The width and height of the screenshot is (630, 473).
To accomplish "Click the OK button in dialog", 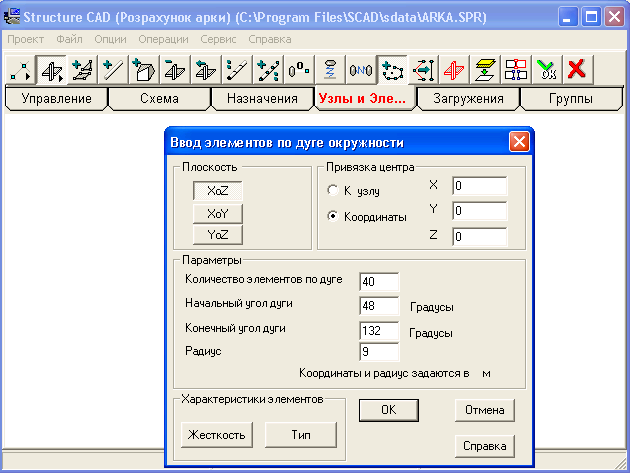I will point(389,410).
